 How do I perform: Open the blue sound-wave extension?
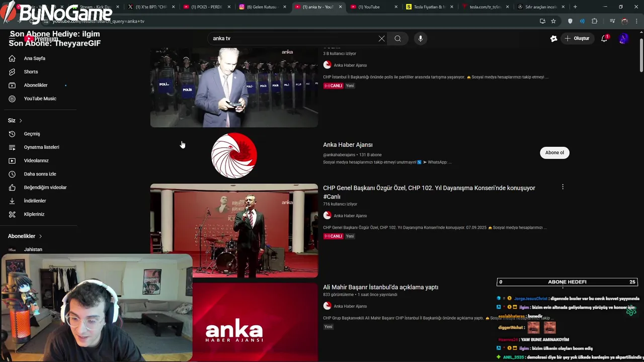point(582,21)
